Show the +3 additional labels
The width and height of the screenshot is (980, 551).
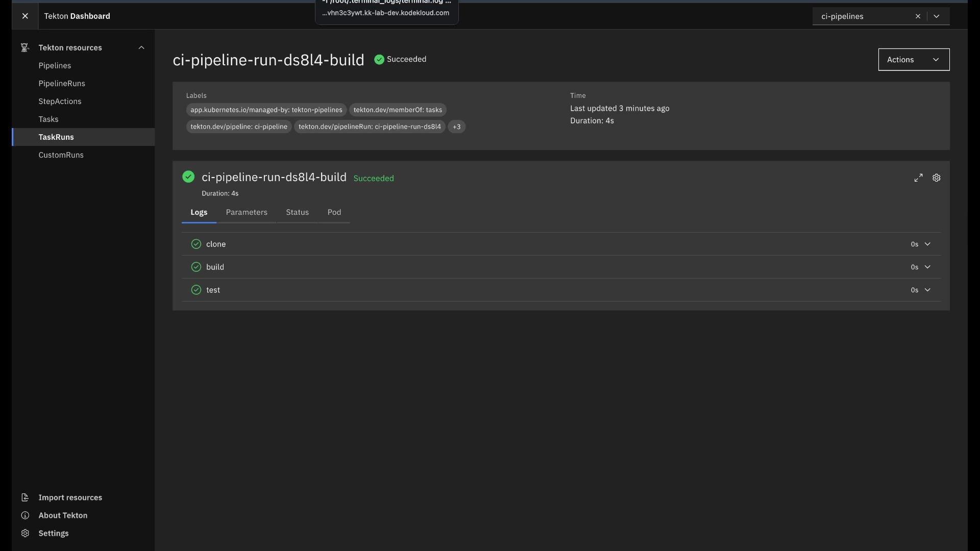[457, 127]
